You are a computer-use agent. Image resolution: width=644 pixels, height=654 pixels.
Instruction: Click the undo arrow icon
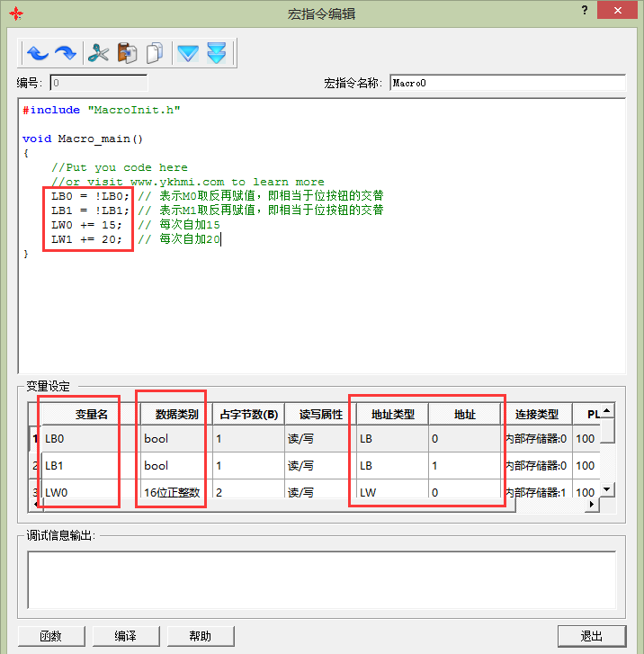click(x=37, y=52)
